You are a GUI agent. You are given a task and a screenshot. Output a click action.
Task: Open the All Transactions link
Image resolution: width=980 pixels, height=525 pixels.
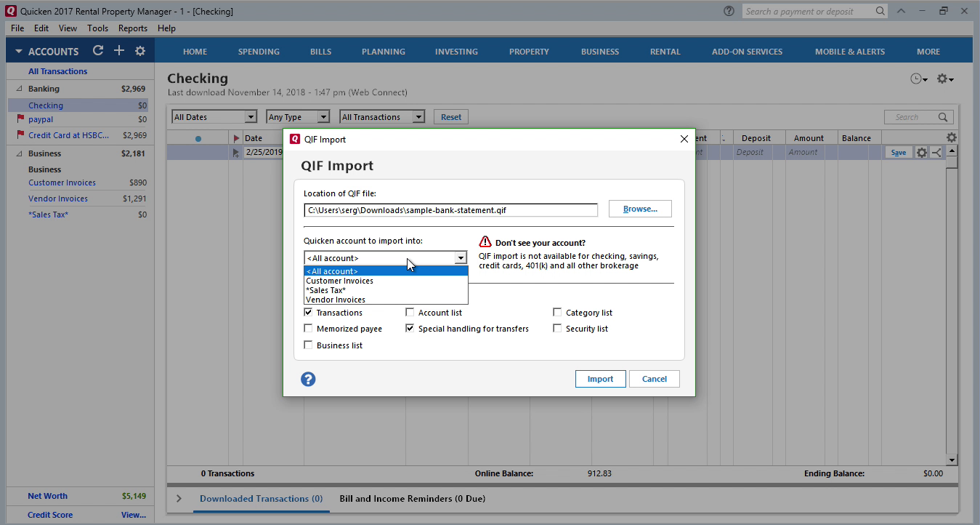(x=58, y=71)
